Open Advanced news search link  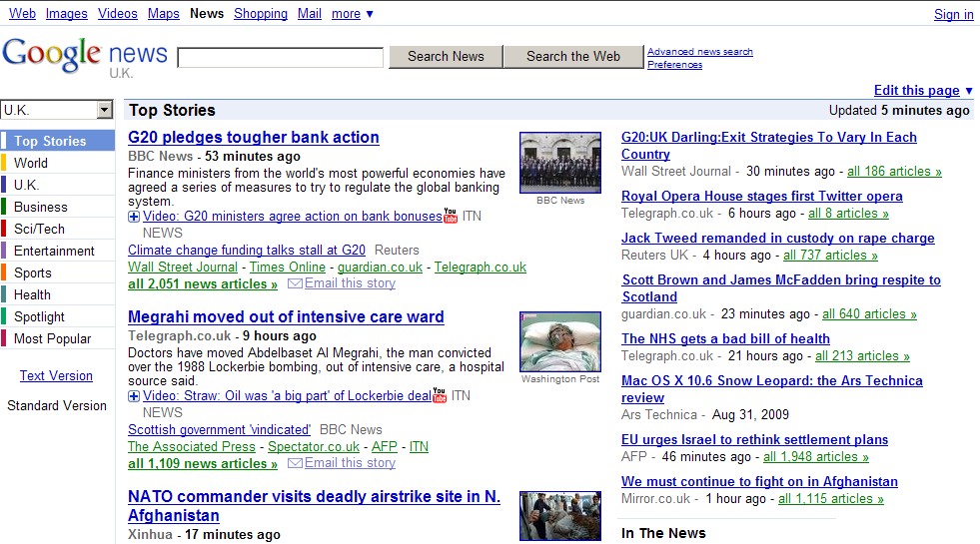pyautogui.click(x=700, y=51)
